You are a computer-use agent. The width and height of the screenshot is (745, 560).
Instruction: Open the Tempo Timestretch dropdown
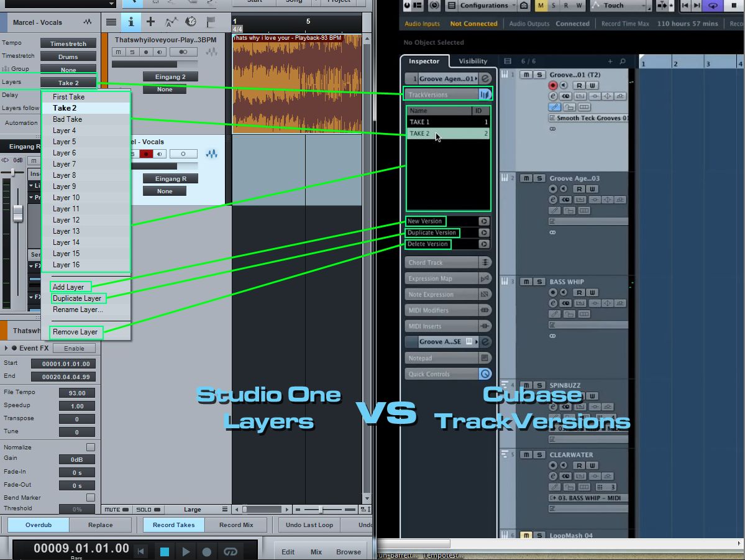click(x=68, y=44)
